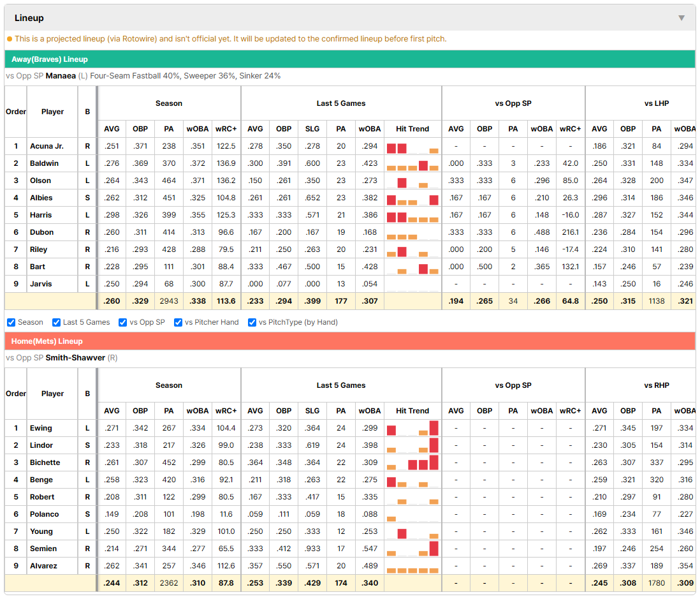Toggle vs PitchType (by Hand) checkbox
Screen dimensions: 700x599
pos(252,323)
